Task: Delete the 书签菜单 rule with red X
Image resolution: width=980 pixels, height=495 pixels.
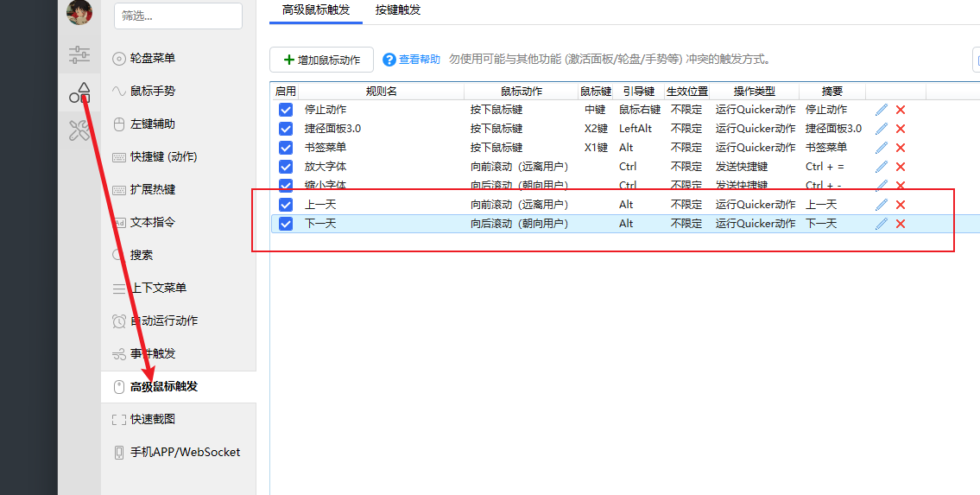Action: pos(901,148)
